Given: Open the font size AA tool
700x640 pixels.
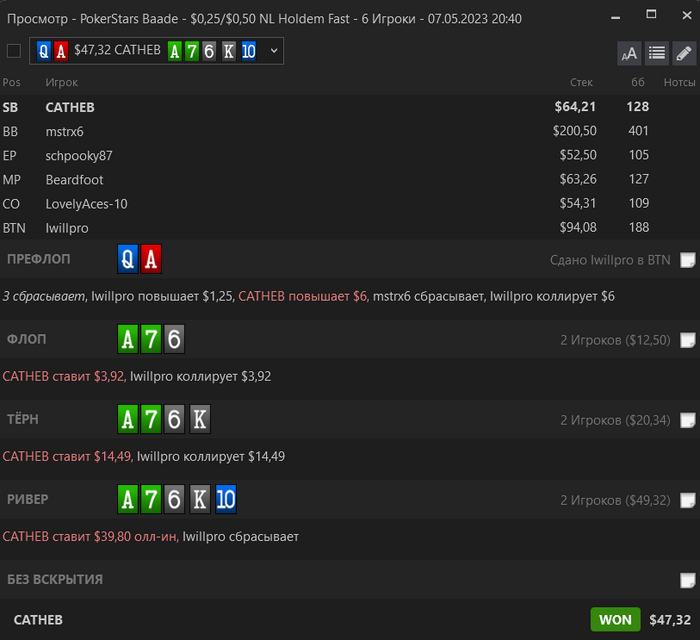Looking at the screenshot, I should [629, 53].
